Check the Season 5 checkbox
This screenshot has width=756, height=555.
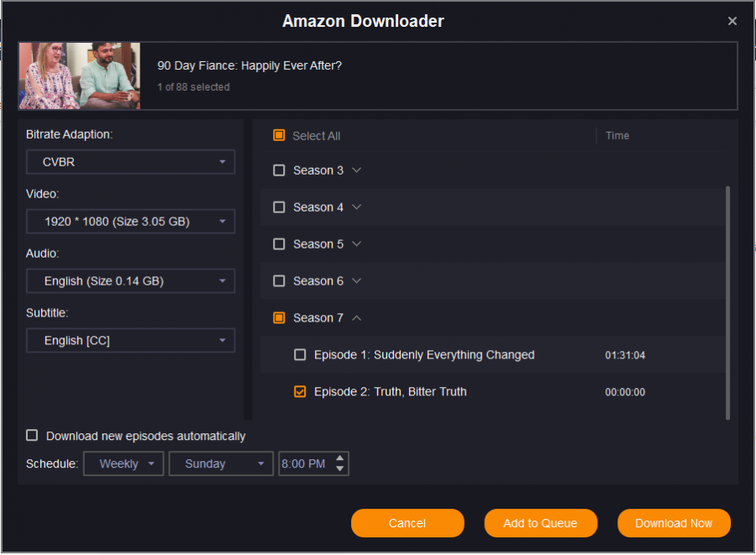279,244
